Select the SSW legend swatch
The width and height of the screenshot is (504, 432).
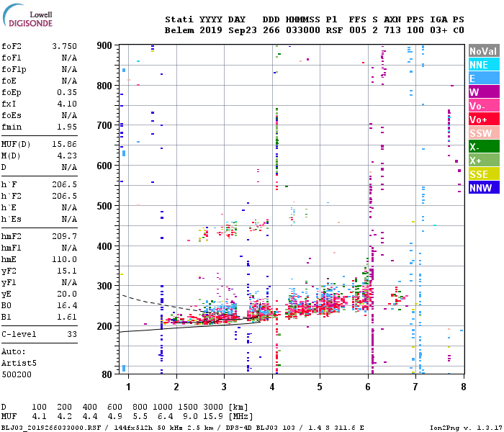[484, 133]
